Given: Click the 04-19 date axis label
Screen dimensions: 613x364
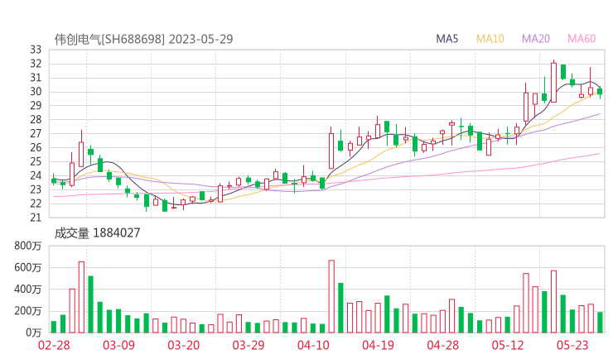Looking at the screenshot, I should 378,345.
